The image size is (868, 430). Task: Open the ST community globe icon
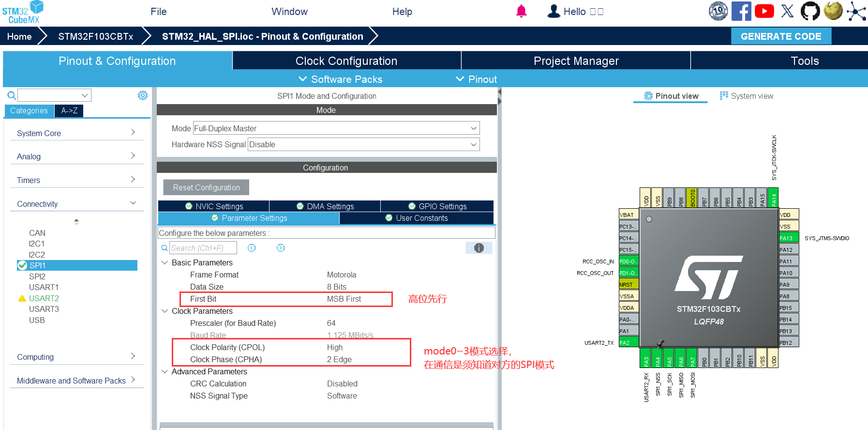[833, 11]
